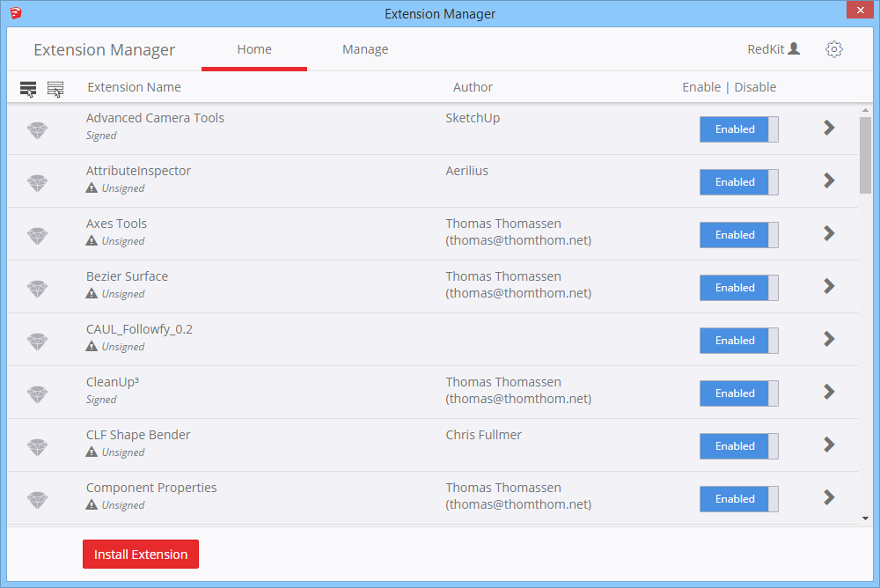Toggle the Enabled switch for CLF Shape Bender
This screenshot has height=588, width=880.
(x=738, y=446)
